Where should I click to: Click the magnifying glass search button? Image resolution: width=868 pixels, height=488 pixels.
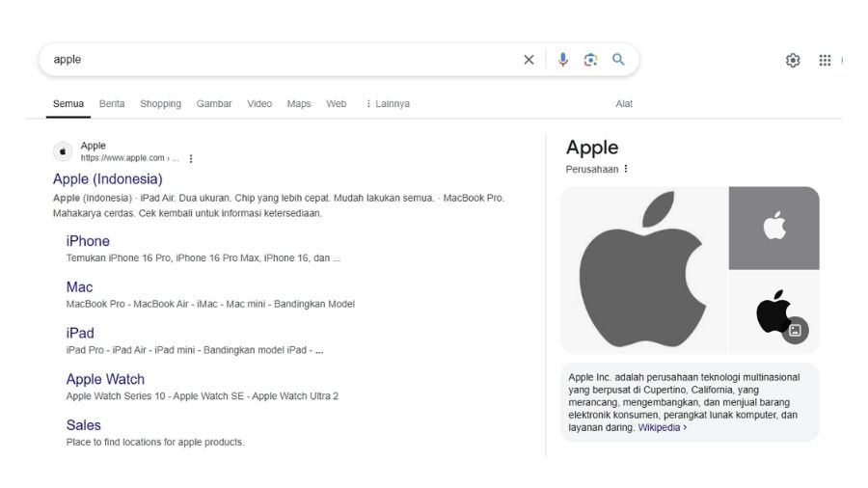coord(618,59)
